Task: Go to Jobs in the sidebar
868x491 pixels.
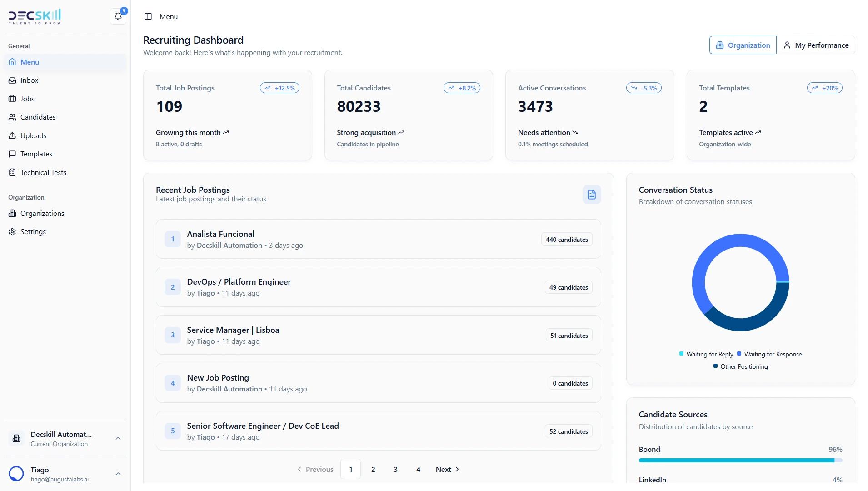Action: tap(65, 99)
